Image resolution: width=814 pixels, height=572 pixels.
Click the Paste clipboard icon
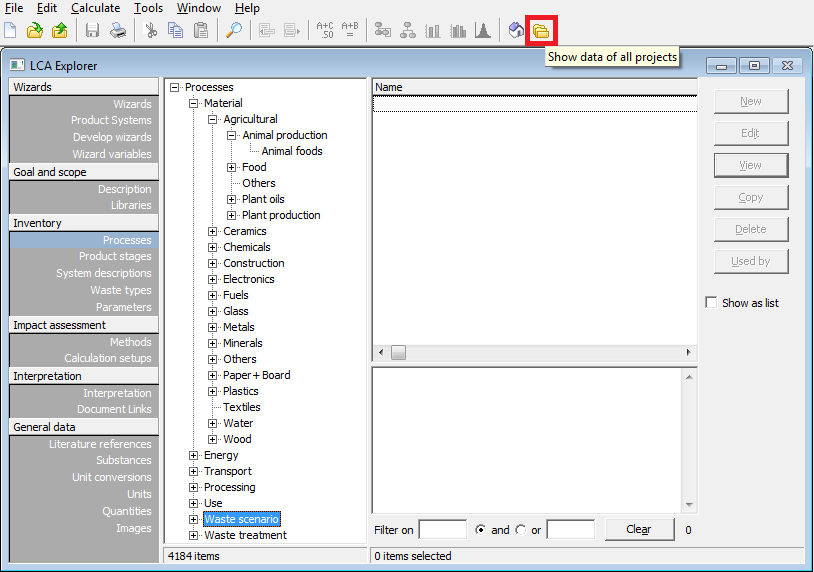tap(200, 31)
